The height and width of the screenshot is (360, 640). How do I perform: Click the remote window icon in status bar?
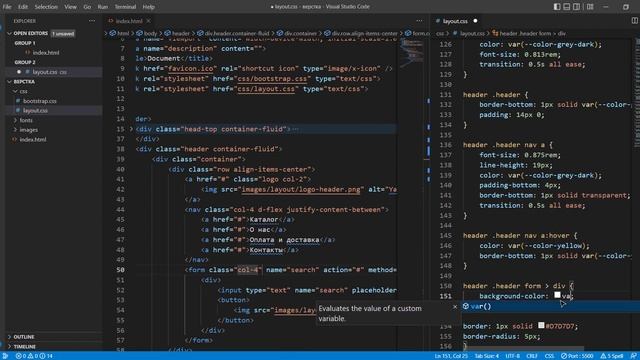pyautogui.click(x=5, y=356)
